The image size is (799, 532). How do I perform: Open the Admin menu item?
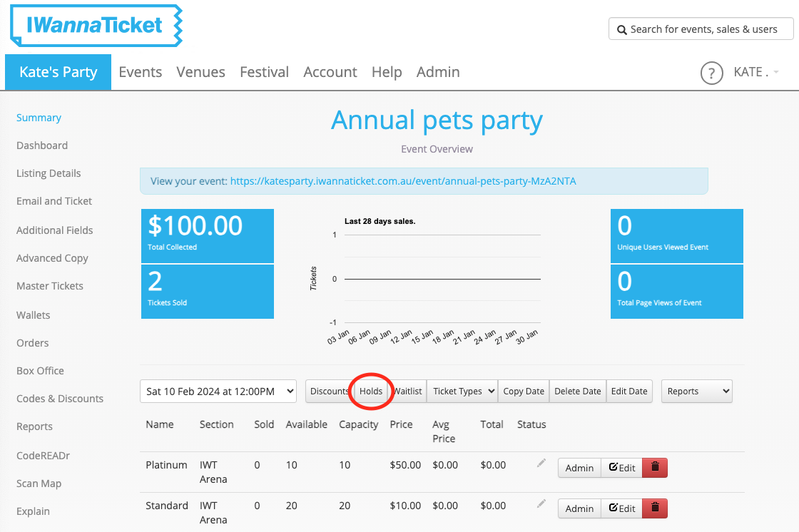[x=437, y=71]
